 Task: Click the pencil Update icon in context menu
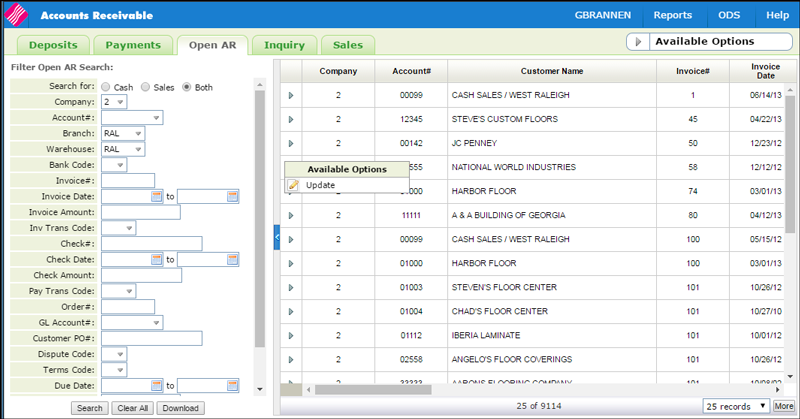point(293,185)
